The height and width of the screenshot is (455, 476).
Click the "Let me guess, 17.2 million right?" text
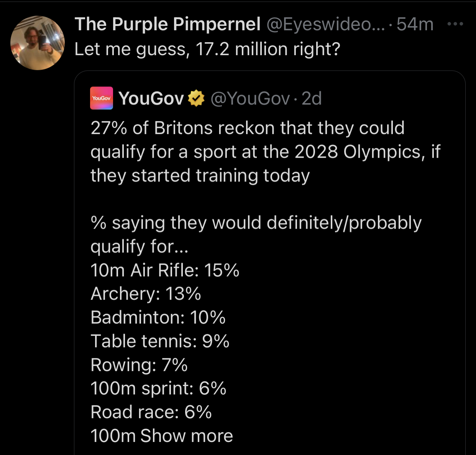(x=207, y=49)
